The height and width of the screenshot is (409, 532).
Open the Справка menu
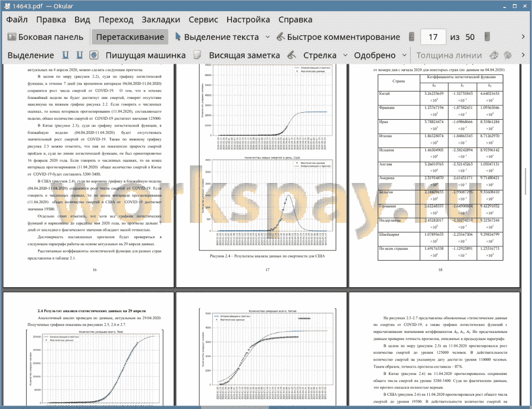pyautogui.click(x=295, y=20)
